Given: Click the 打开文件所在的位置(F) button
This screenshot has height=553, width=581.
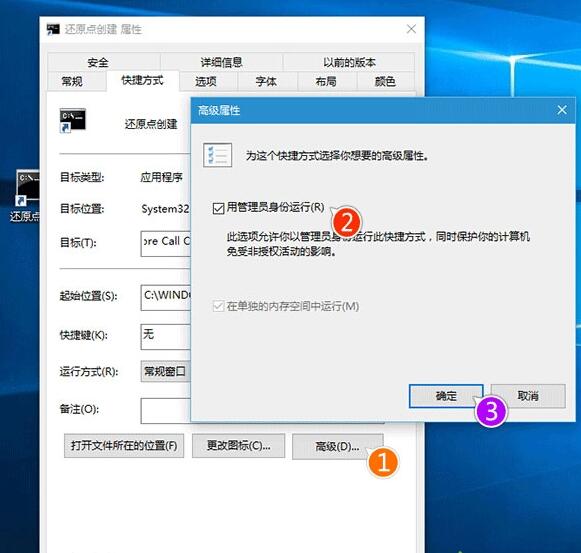Looking at the screenshot, I should tap(124, 446).
